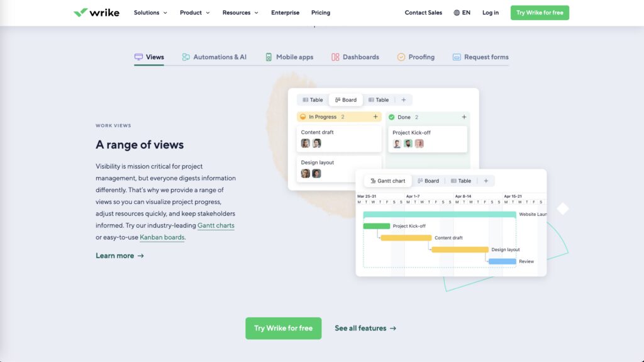Expand the Solutions dropdown menu
Image resolution: width=644 pixels, height=362 pixels.
pyautogui.click(x=150, y=13)
